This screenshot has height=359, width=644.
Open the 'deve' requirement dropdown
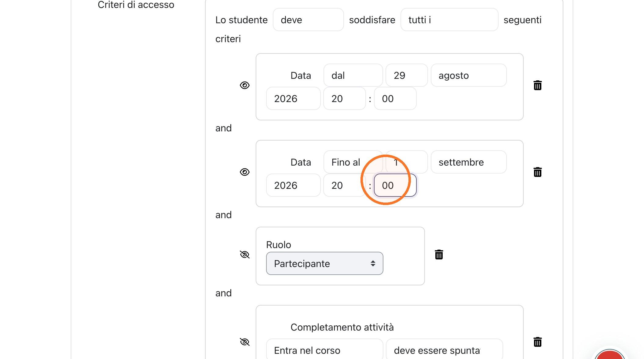coord(308,20)
